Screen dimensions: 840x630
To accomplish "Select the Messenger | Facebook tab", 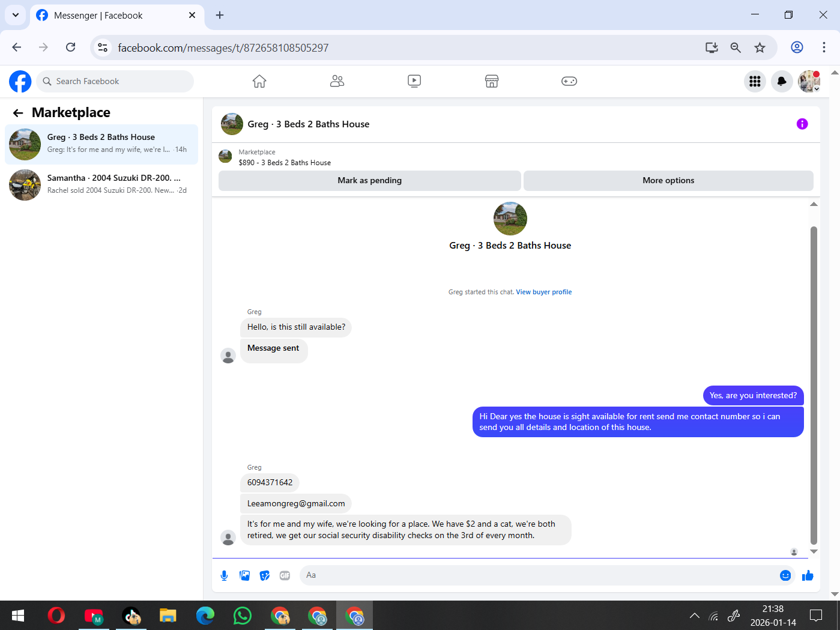I will tap(117, 16).
